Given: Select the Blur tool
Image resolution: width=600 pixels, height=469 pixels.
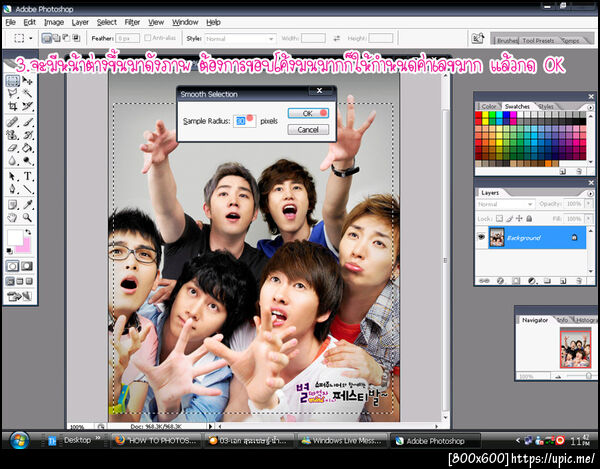Looking at the screenshot, I should coord(13,161).
